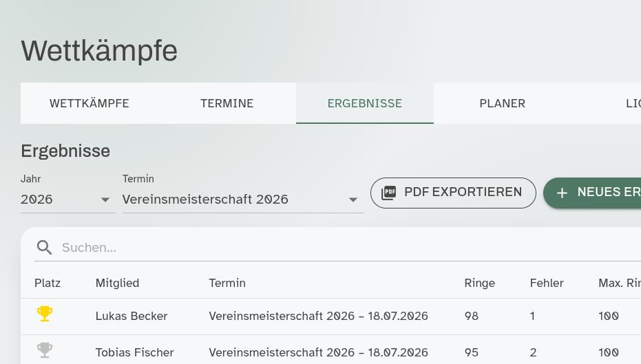Screen dimensions: 641x364
Task: Switch to the Wettkämpfe tab
Action: coord(89,103)
